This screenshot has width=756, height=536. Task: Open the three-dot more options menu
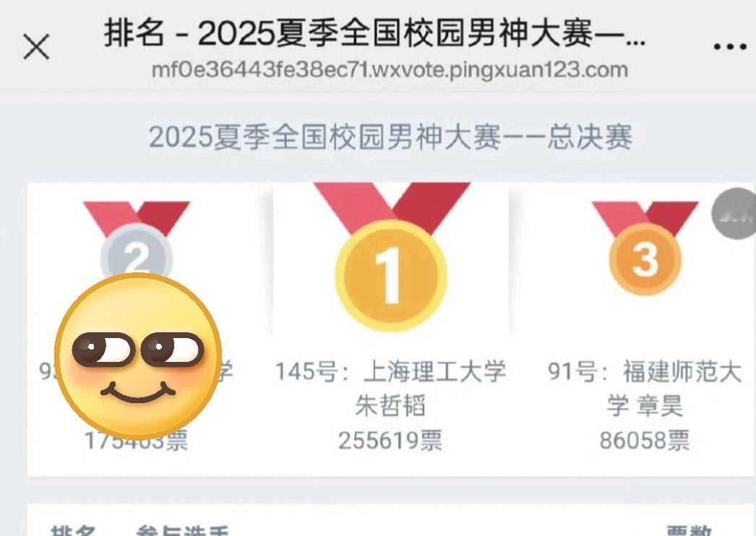point(730,47)
